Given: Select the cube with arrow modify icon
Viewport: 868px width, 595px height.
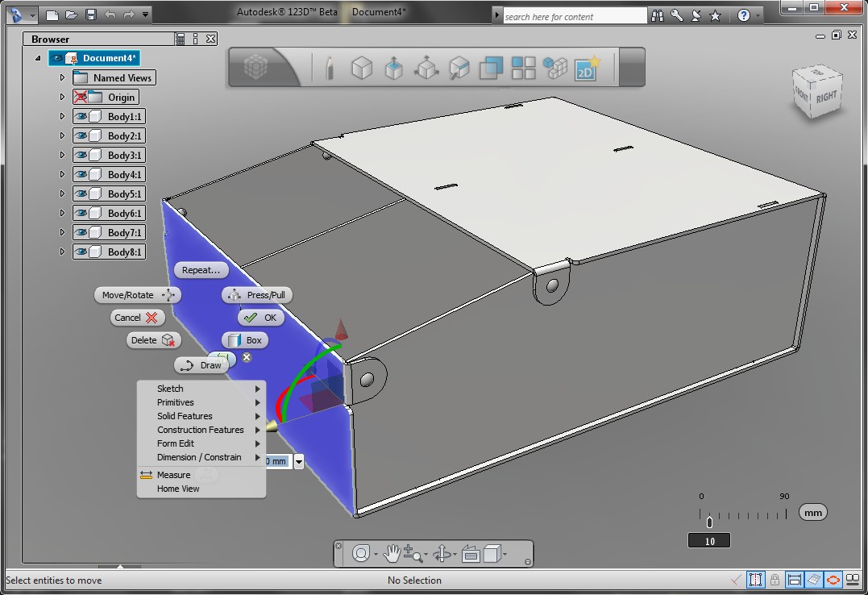Looking at the screenshot, I should (x=459, y=69).
